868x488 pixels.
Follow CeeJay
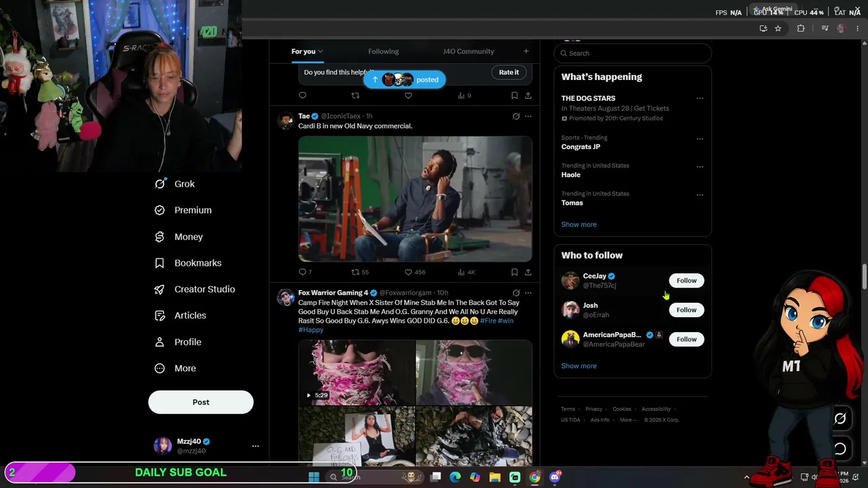686,281
